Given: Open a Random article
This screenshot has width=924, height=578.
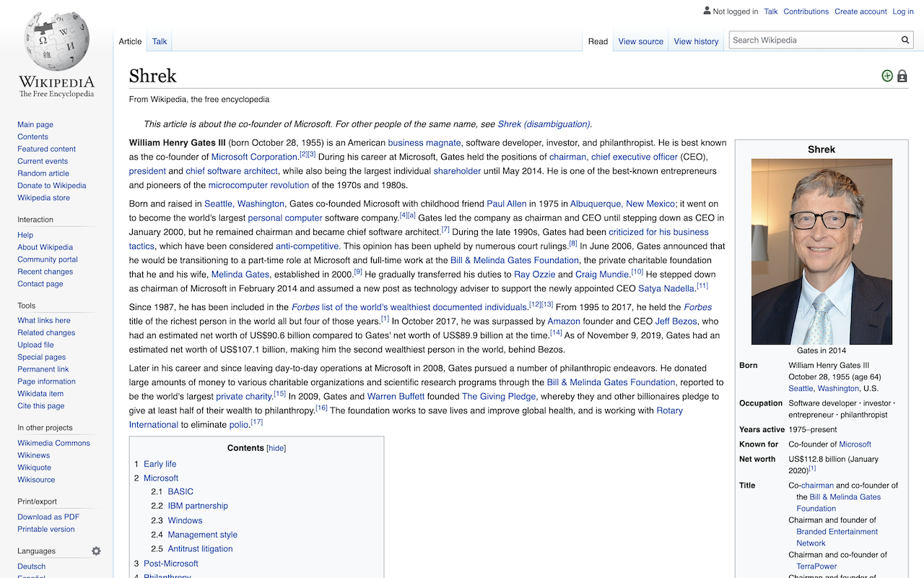Looking at the screenshot, I should point(43,173).
